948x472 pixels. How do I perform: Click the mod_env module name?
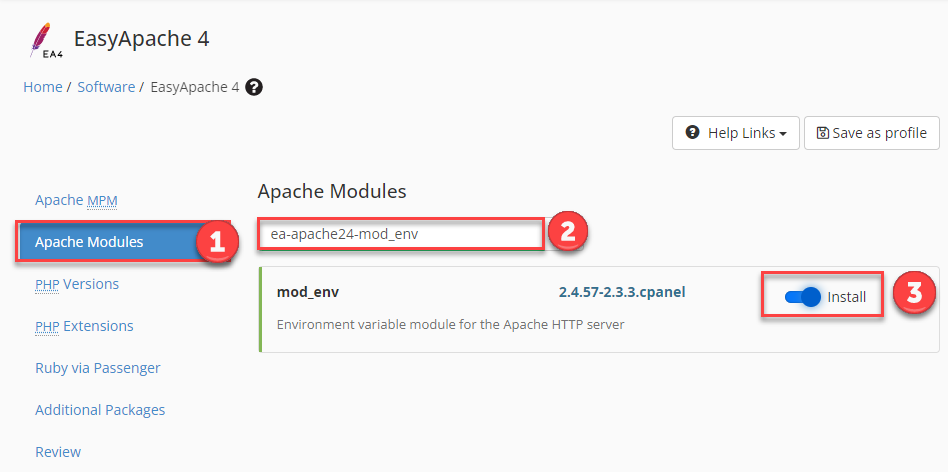[308, 293]
